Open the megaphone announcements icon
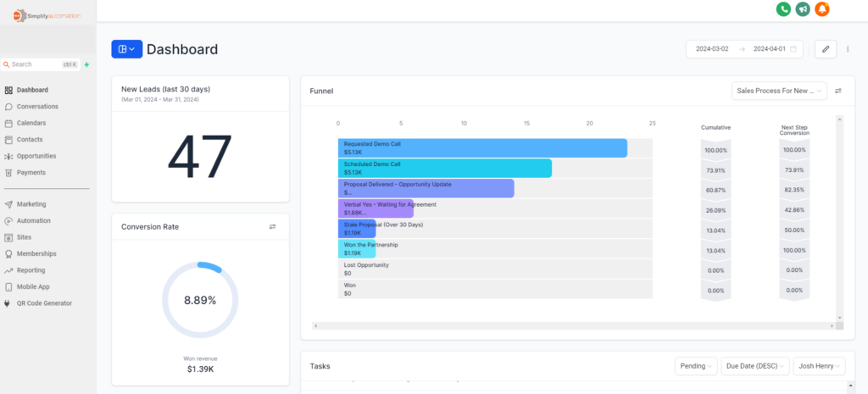 tap(803, 9)
